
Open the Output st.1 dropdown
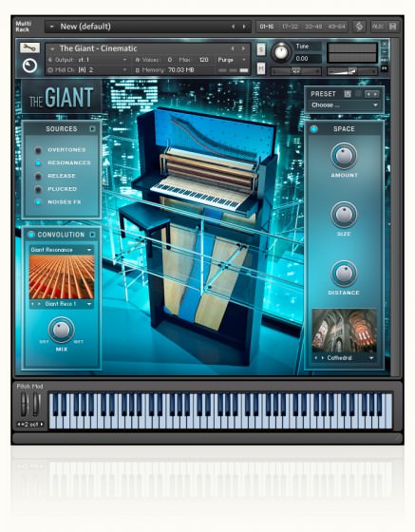click(88, 60)
